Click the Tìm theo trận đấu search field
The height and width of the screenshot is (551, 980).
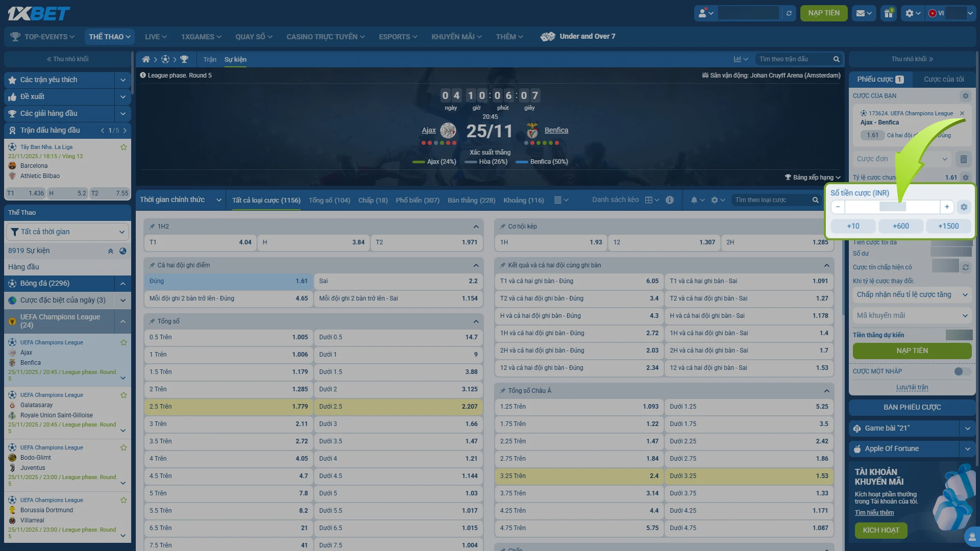(794, 59)
